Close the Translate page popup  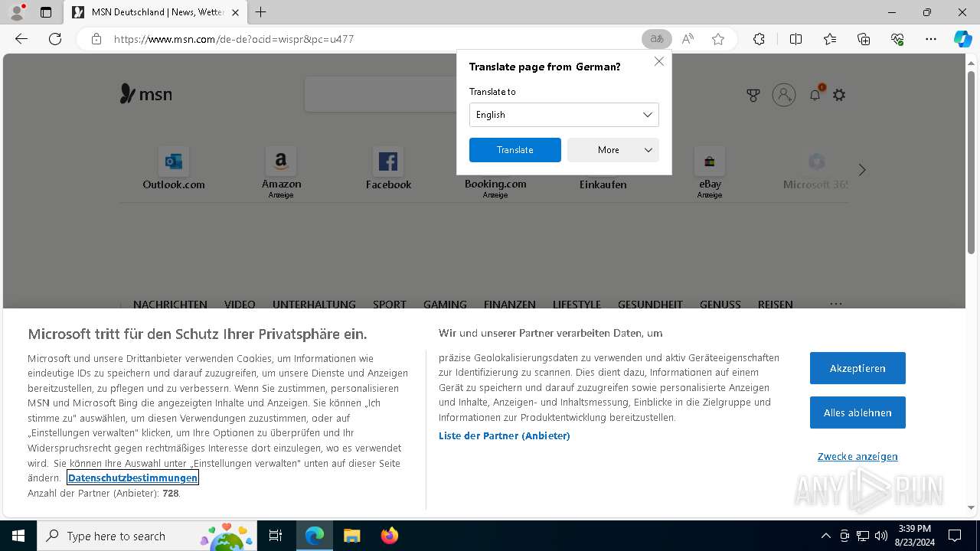658,61
